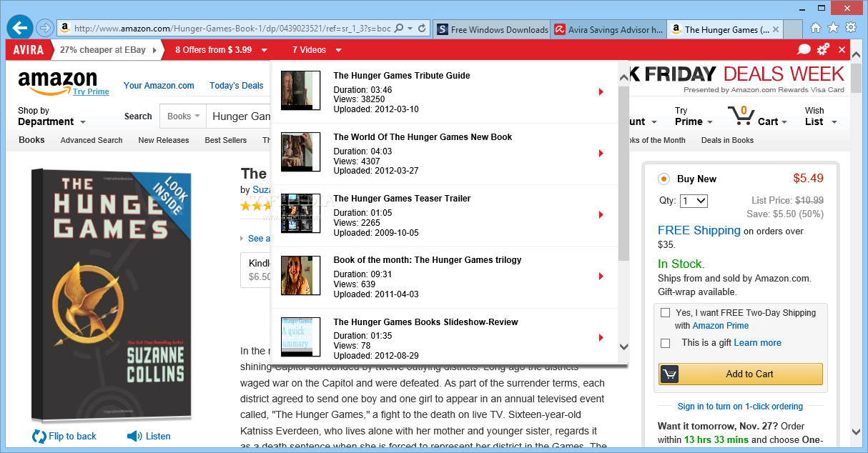
Task: Click FREE Shipping link
Action: 699,230
